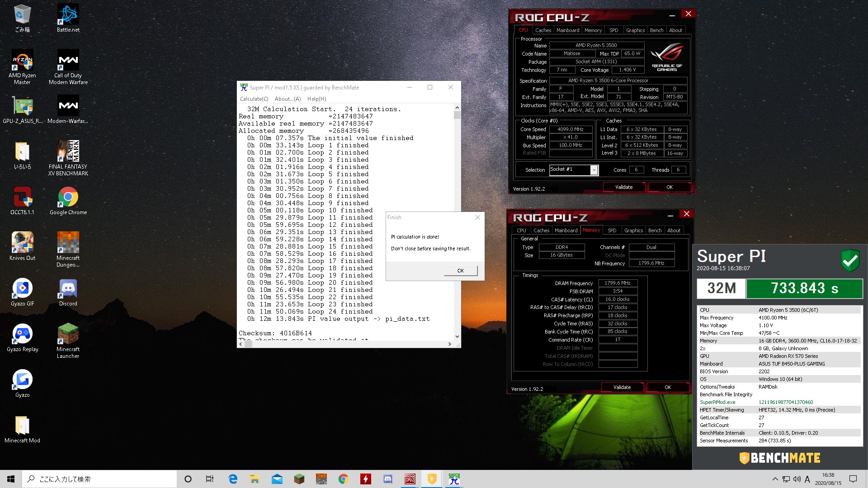Open the notification action center
The image size is (868, 488).
(853, 479)
